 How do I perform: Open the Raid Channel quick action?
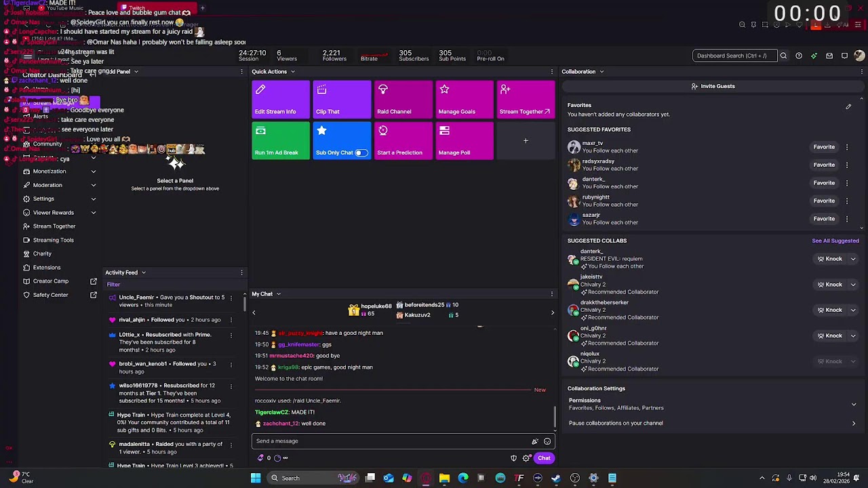[403, 100]
